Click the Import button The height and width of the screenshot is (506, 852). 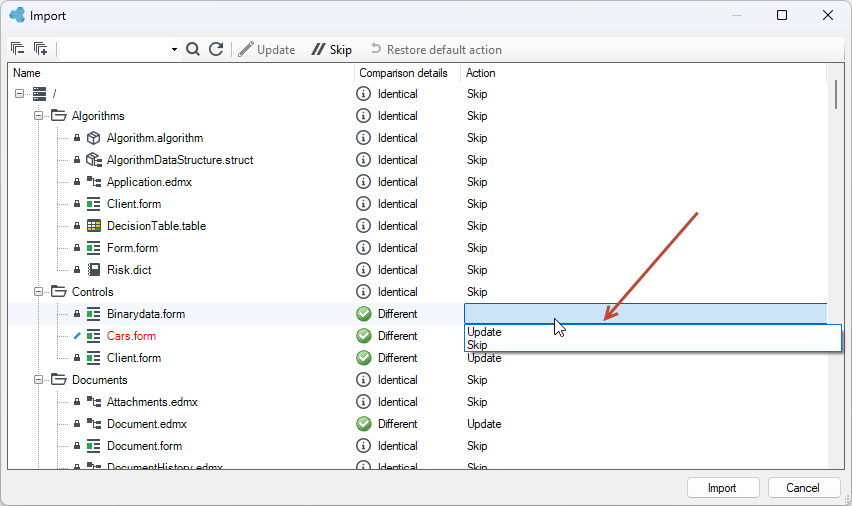click(x=723, y=488)
